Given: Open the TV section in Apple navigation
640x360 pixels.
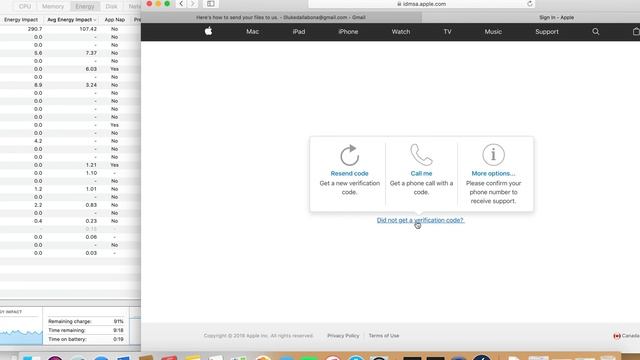Looking at the screenshot, I should [447, 31].
